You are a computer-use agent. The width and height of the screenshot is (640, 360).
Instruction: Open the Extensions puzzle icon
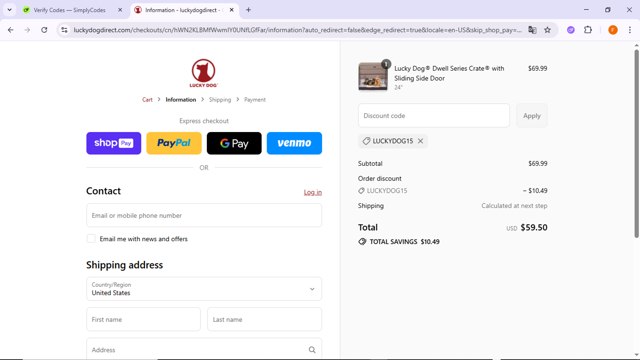588,30
